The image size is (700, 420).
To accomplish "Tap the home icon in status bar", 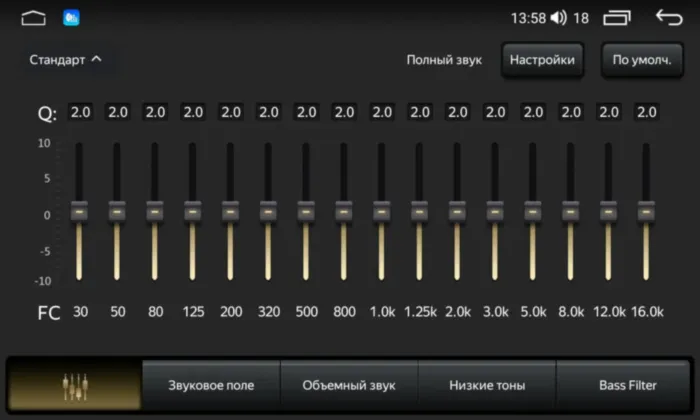I will point(34,17).
